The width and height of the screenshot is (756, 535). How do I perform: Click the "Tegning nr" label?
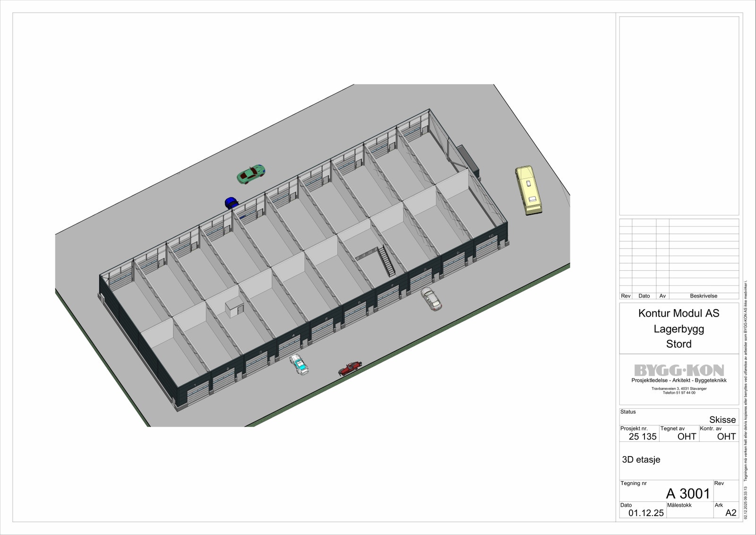634,483
